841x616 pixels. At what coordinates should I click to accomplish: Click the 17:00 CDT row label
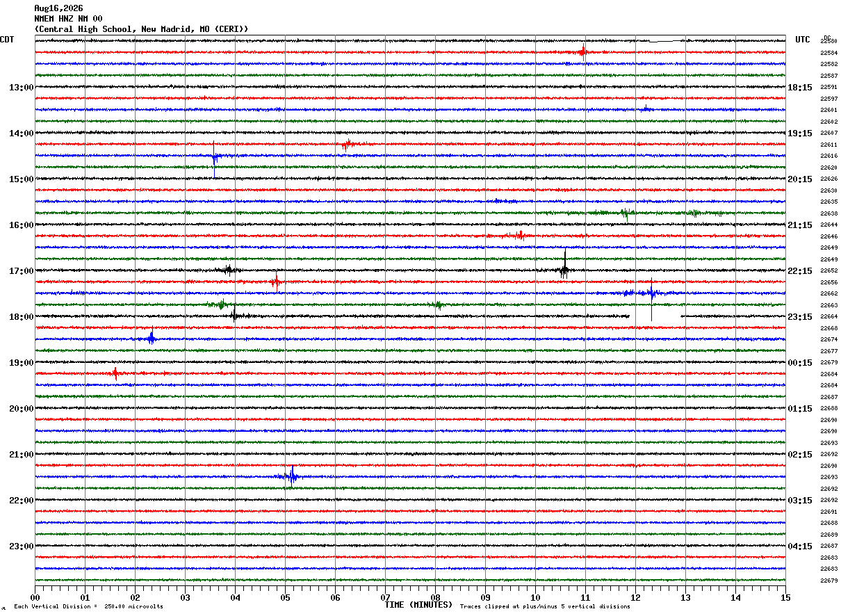click(21, 271)
